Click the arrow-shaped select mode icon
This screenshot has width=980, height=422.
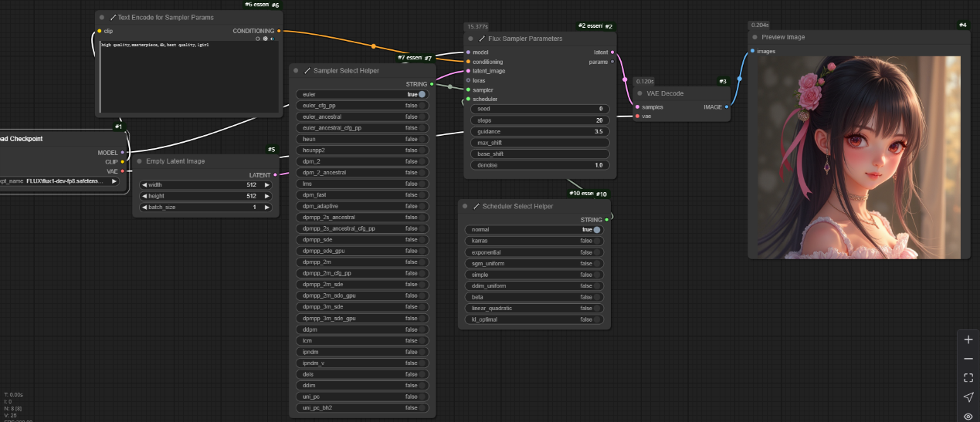pyautogui.click(x=968, y=397)
